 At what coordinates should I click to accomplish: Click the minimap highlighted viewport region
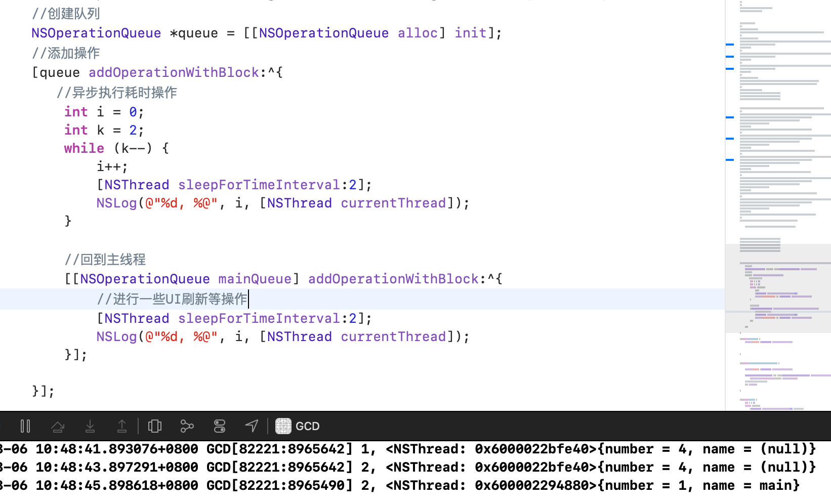pos(778,288)
